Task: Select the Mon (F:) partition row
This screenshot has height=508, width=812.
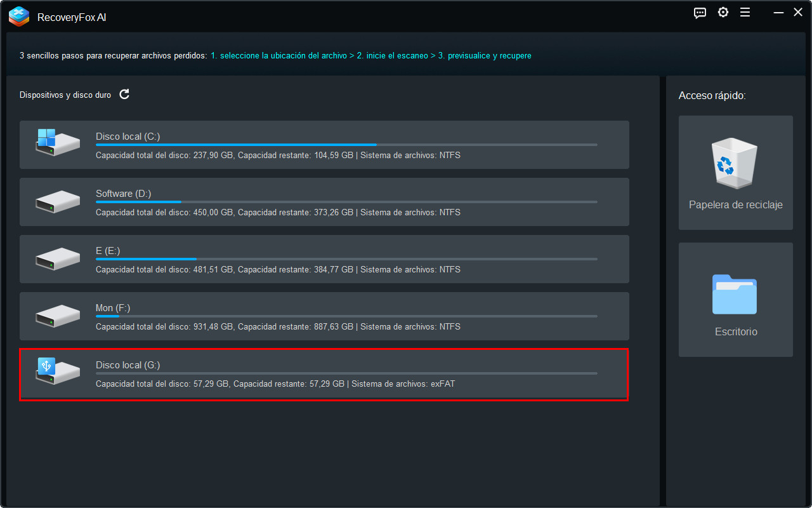Action: tap(324, 316)
